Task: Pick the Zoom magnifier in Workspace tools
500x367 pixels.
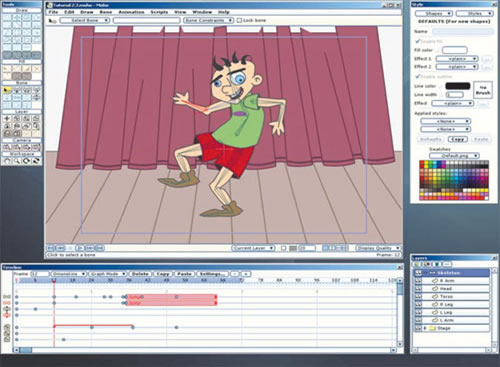Action: (x=17, y=161)
